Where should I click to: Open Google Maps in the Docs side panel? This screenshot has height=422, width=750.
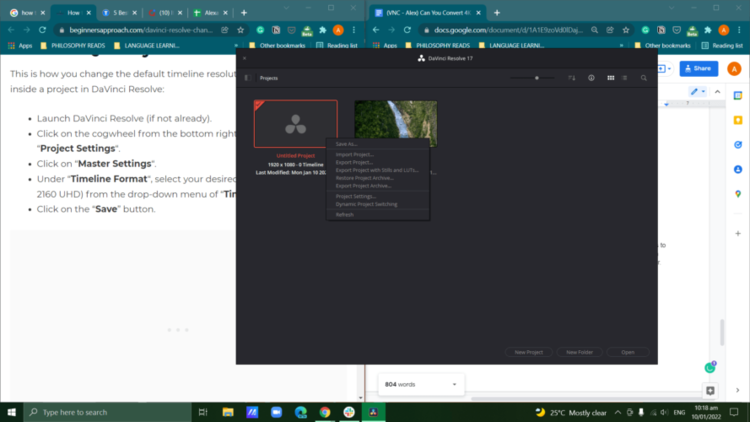tap(738, 194)
